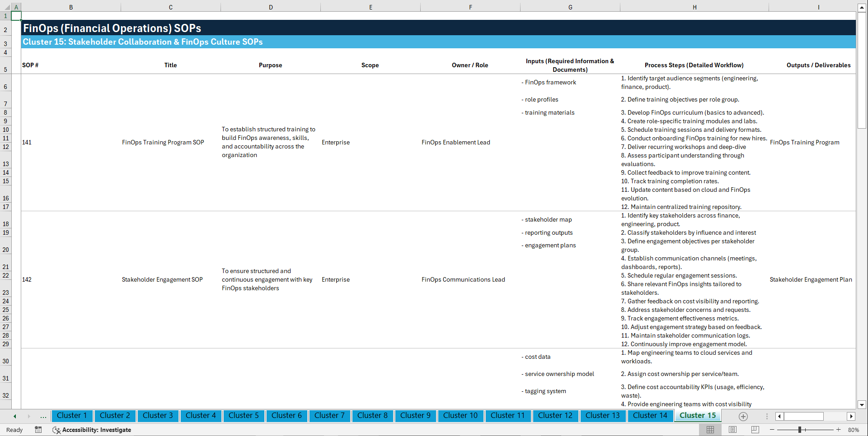Image resolution: width=868 pixels, height=436 pixels.
Task: Open the Cluster 8 sheet tab
Action: coord(372,416)
